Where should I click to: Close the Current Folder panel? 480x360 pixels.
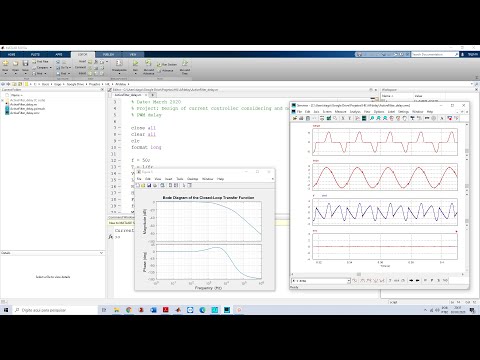point(102,90)
